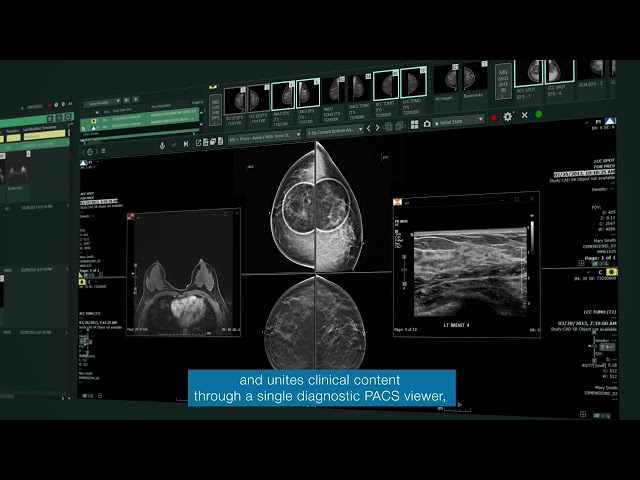Close the ultrasound popup window
This screenshot has height=480, width=640.
(x=532, y=199)
